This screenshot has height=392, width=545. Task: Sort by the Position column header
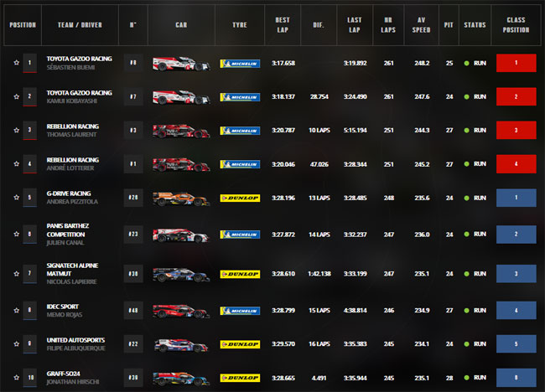pos(23,25)
